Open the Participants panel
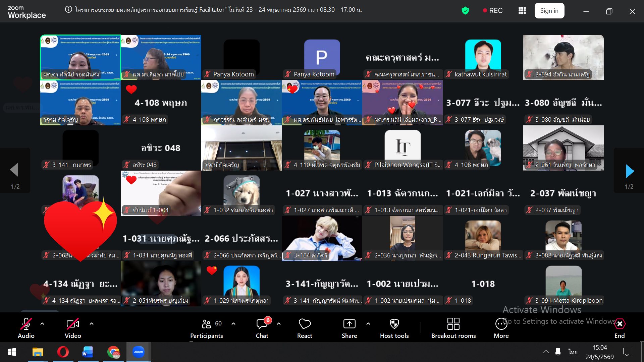The width and height of the screenshot is (644, 362). [207, 328]
